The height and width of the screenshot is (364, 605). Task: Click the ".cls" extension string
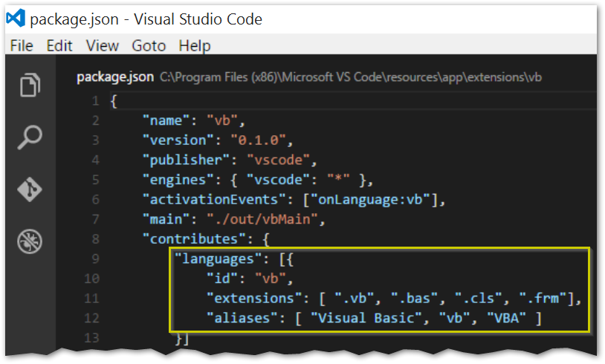click(x=479, y=298)
